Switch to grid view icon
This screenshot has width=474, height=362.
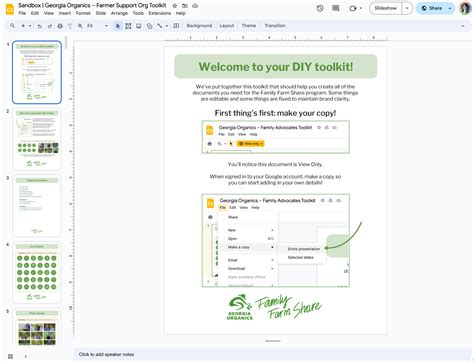pyautogui.click(x=10, y=356)
